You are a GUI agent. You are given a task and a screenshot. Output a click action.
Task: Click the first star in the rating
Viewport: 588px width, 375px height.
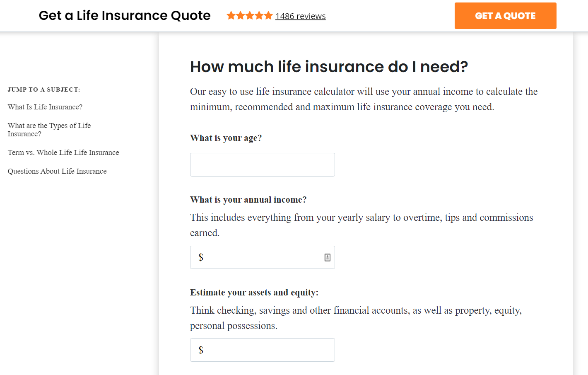231,16
